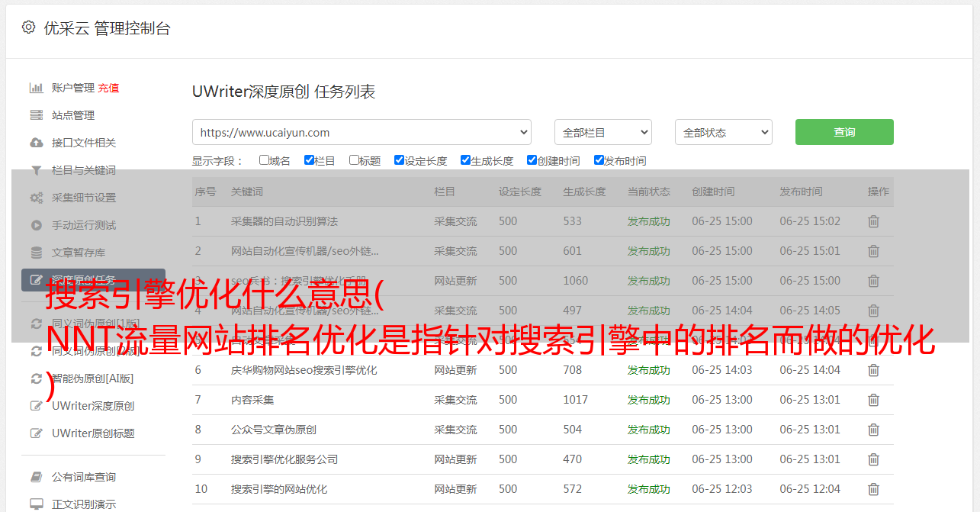This screenshot has height=512, width=980.
Task: Open 优采云 管理控制台 title link
Action: (x=107, y=28)
